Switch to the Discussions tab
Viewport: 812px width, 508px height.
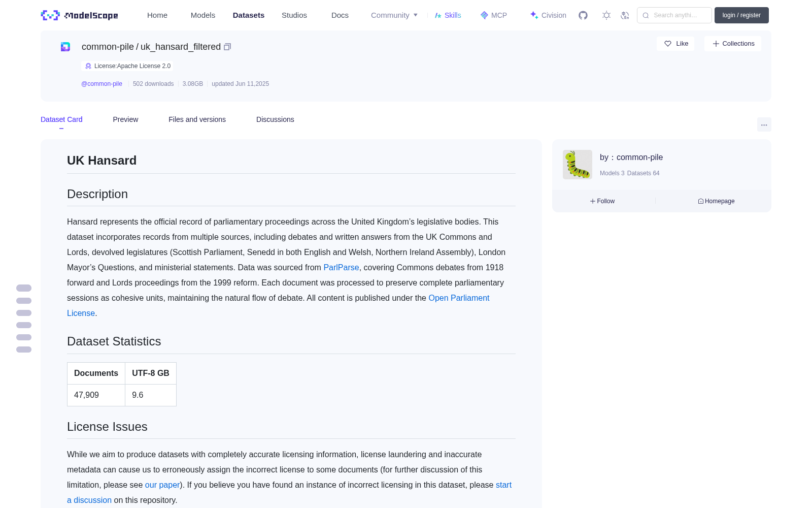275,119
